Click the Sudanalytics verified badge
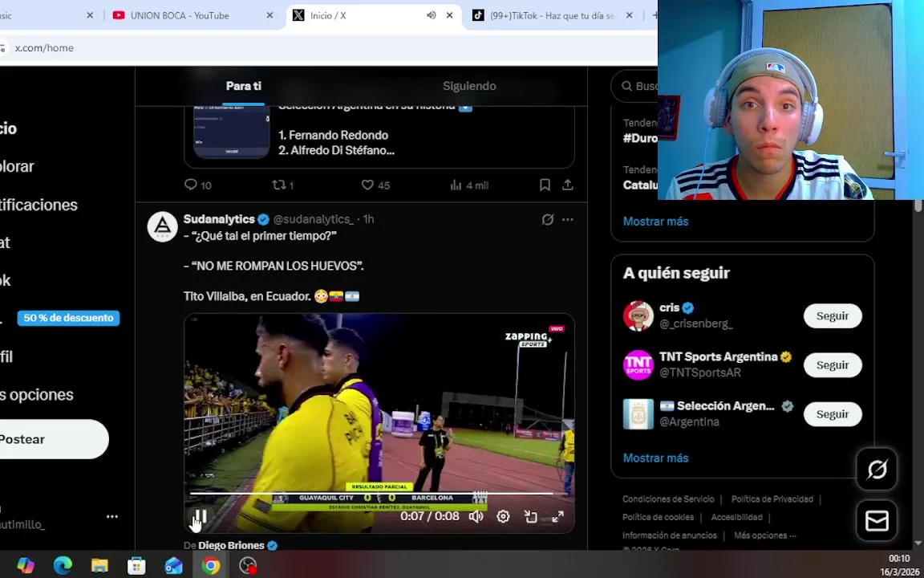 263,219
